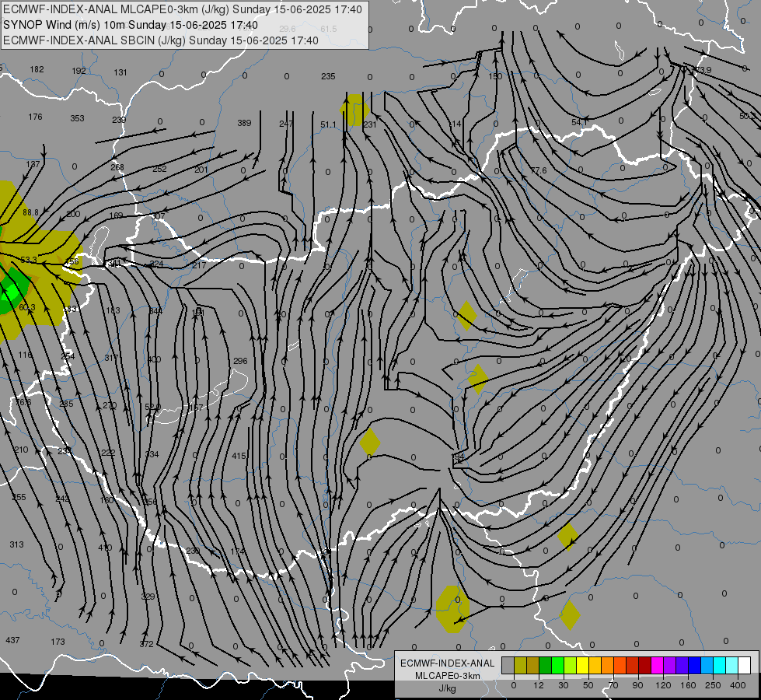Click the "70" legend tick label
This screenshot has width=761, height=700.
point(613,685)
